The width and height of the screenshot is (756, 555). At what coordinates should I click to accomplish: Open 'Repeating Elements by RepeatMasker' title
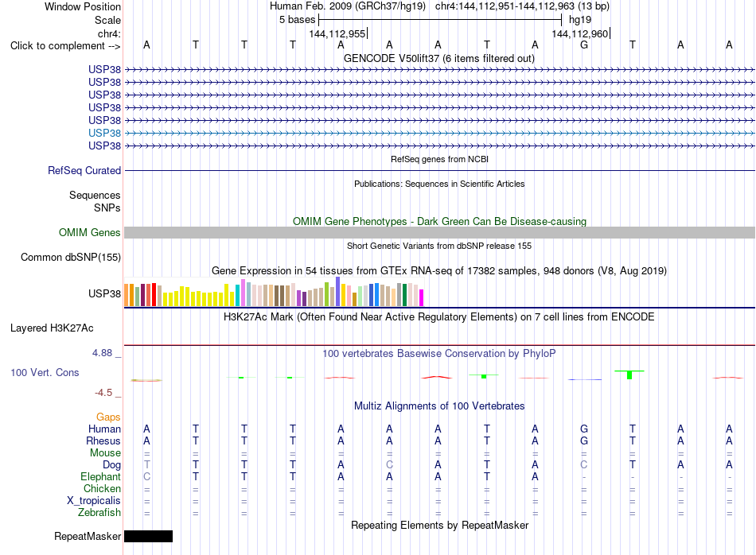pyautogui.click(x=439, y=526)
